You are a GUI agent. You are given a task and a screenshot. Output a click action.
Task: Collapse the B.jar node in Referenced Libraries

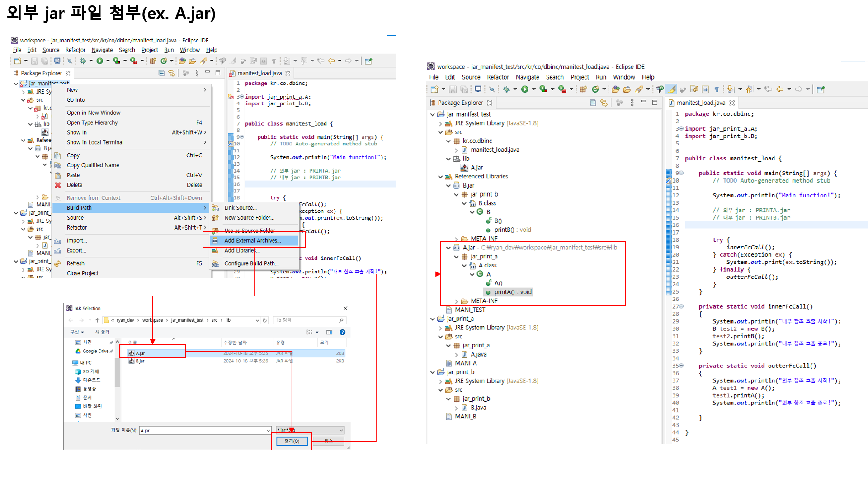click(x=448, y=186)
